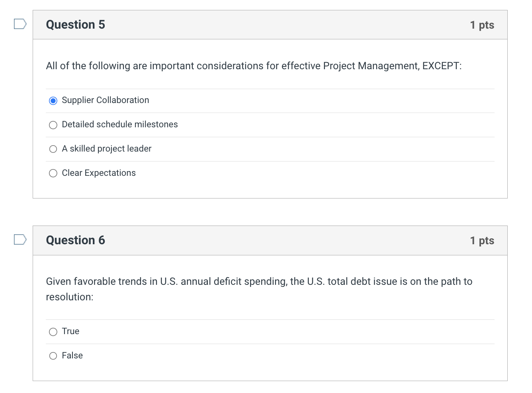
Task: Flag Question 6 for later review
Action: point(20,239)
